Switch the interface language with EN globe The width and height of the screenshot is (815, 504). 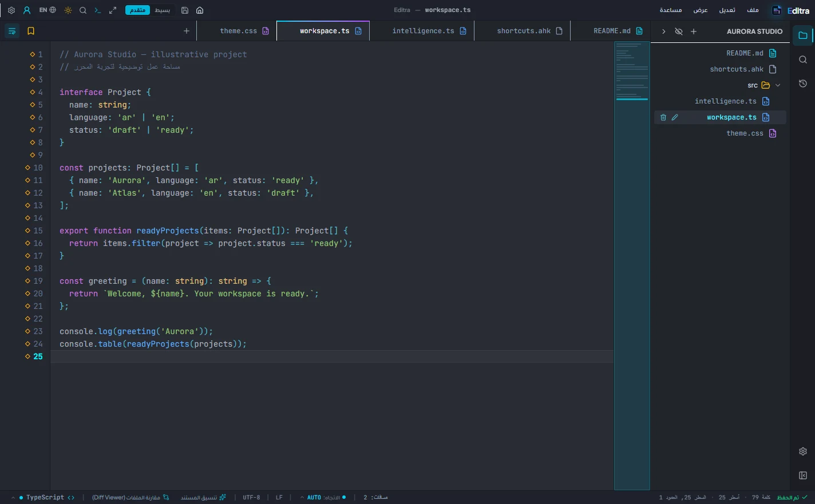[x=48, y=10]
